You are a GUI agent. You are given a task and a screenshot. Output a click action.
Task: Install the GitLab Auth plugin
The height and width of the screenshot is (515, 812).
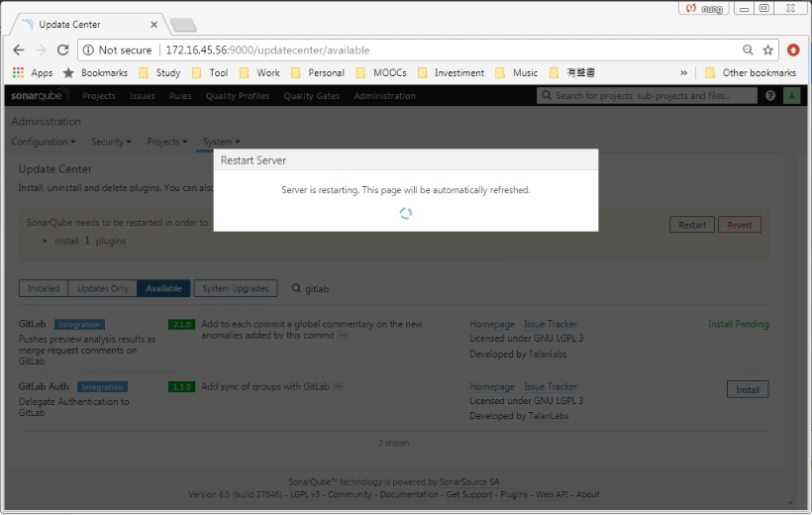coord(748,389)
